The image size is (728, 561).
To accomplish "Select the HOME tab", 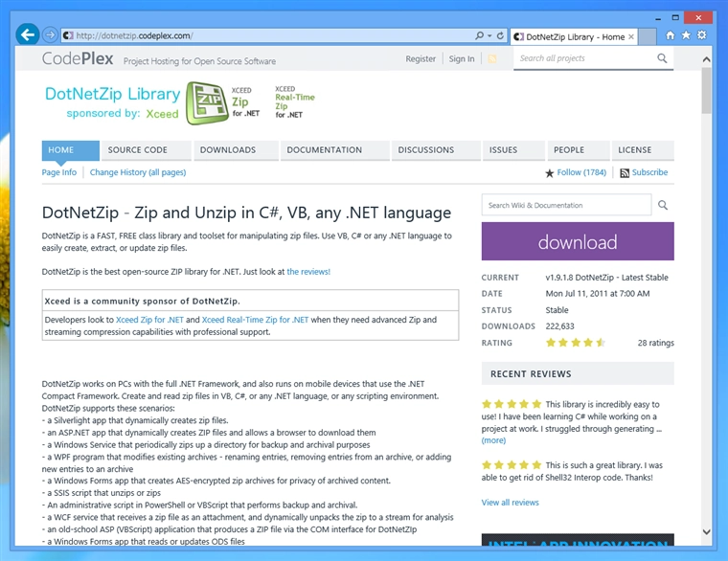I will coord(71,150).
